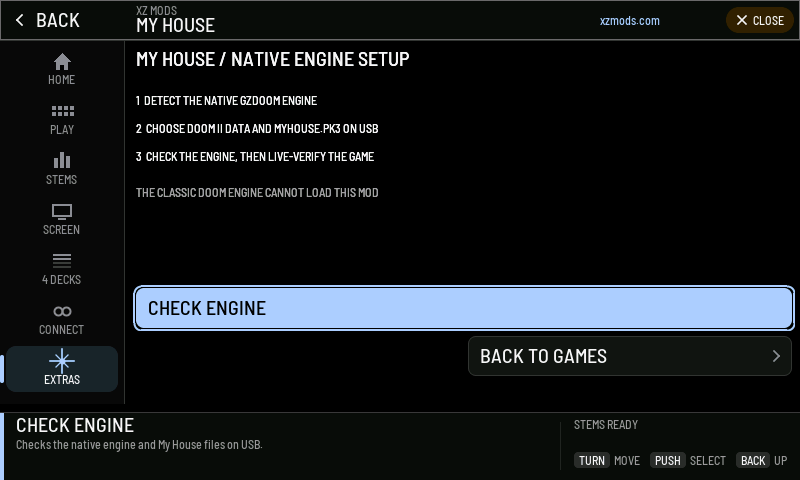Click the 'MY HOUSE' header title

pyautogui.click(x=176, y=26)
